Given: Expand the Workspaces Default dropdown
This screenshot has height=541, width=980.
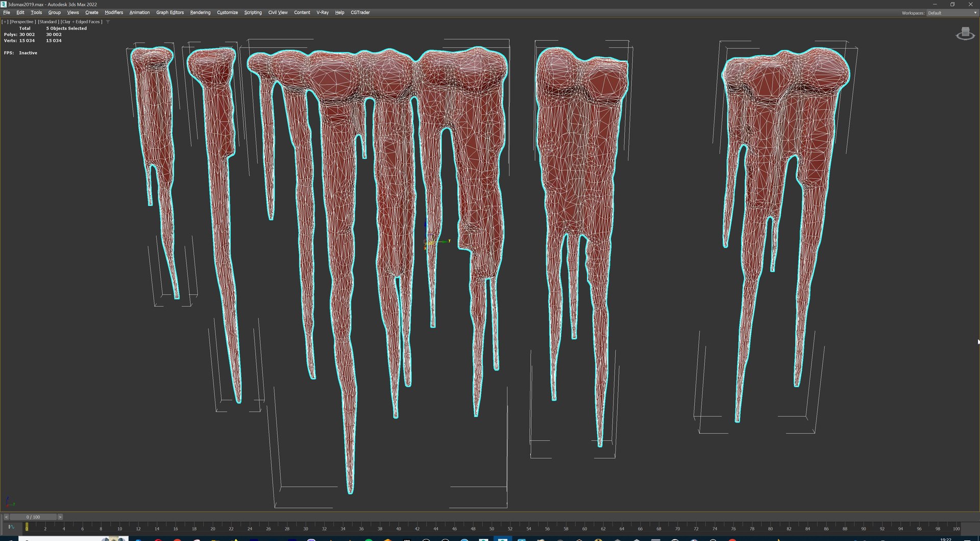Looking at the screenshot, I should pos(952,13).
